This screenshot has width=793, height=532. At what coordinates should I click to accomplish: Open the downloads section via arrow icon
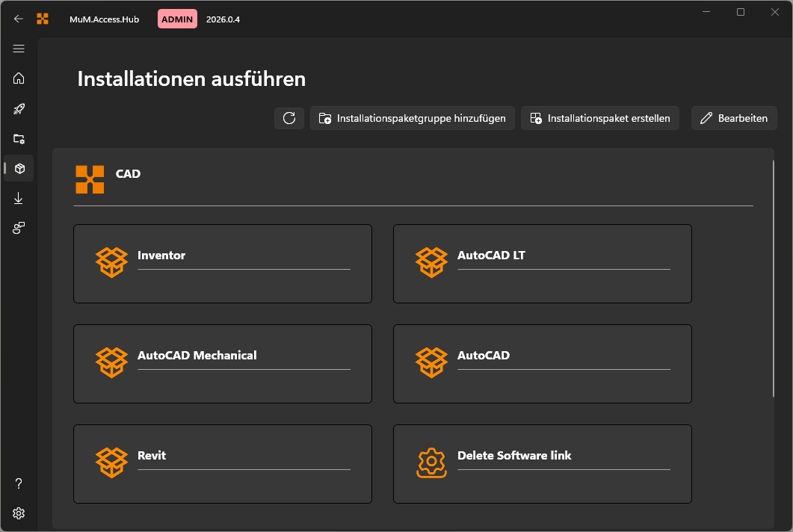[x=19, y=198]
